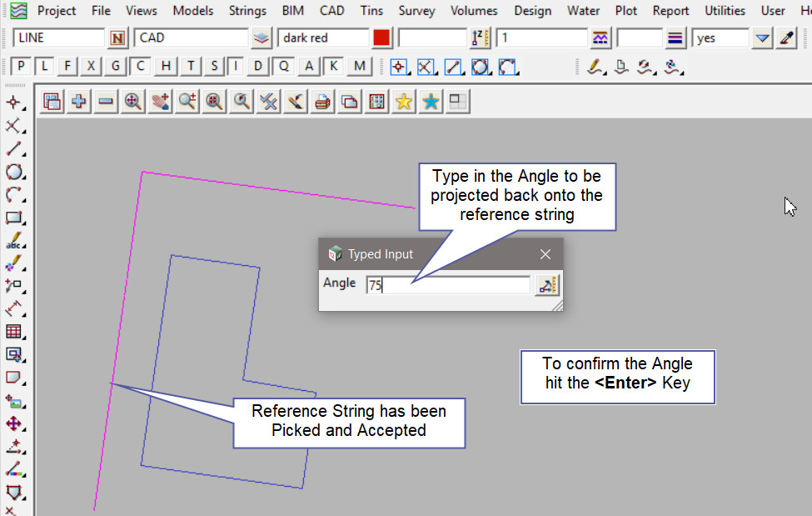Open the Survey menu
Screen dimensions: 812x516
click(x=416, y=11)
